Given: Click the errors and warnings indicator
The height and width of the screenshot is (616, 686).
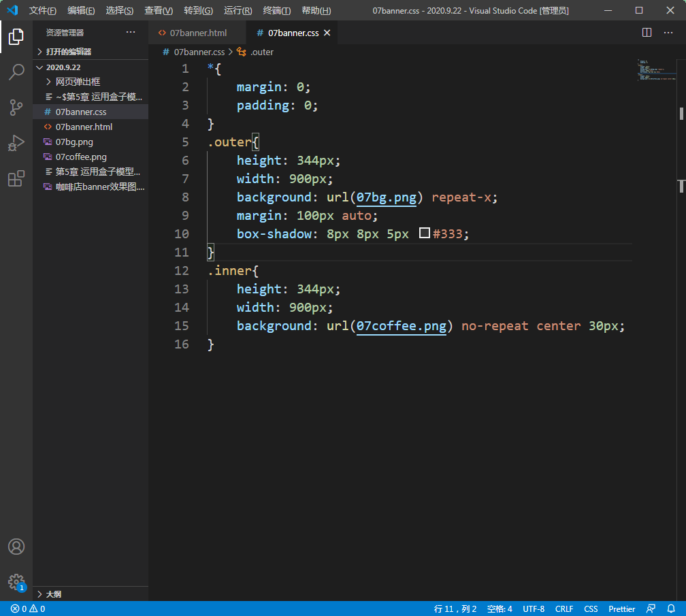Looking at the screenshot, I should pyautogui.click(x=27, y=609).
